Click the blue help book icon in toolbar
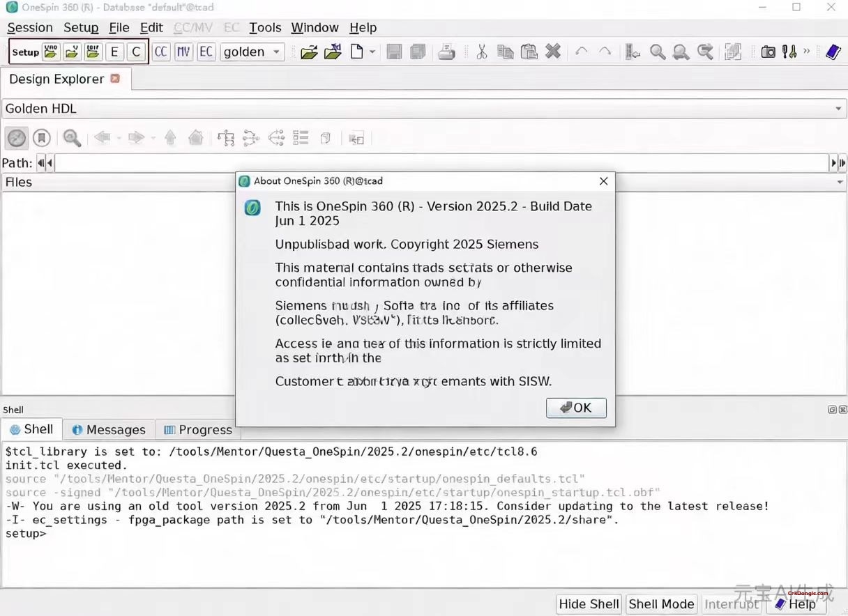Viewport: 848px width, 616px height. click(x=833, y=52)
